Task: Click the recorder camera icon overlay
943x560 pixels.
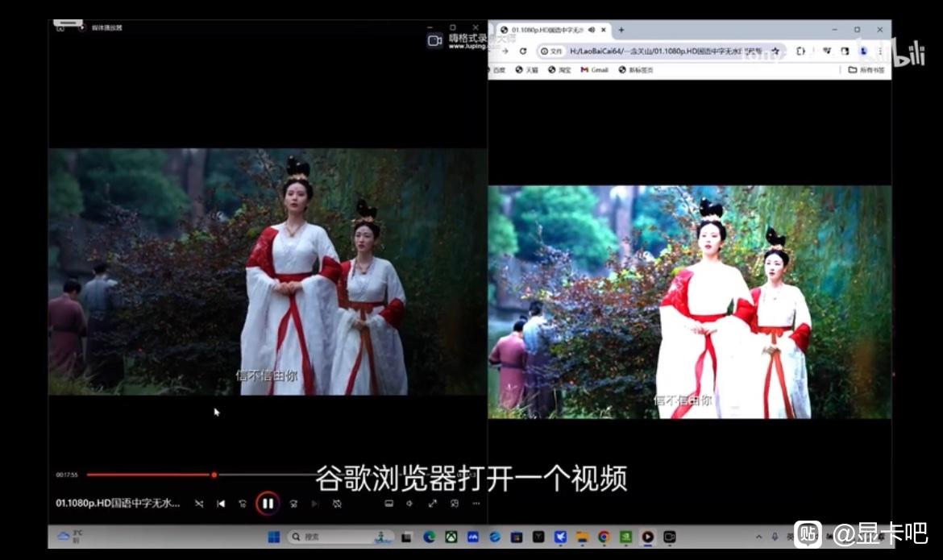Action: 434,40
